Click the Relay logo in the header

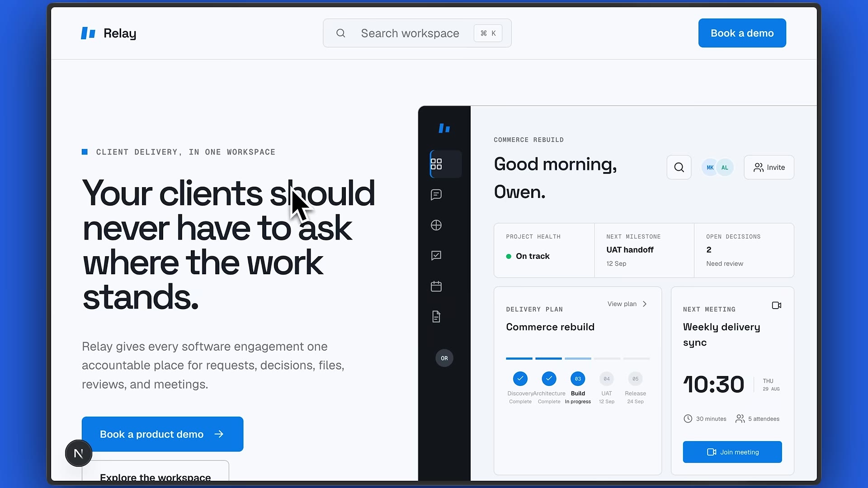coord(108,33)
